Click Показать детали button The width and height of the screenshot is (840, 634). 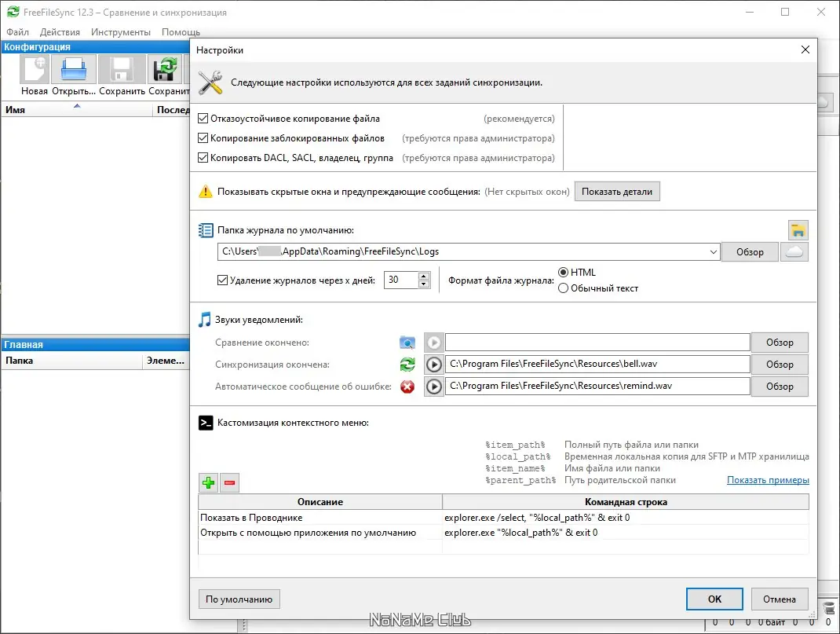tap(617, 192)
